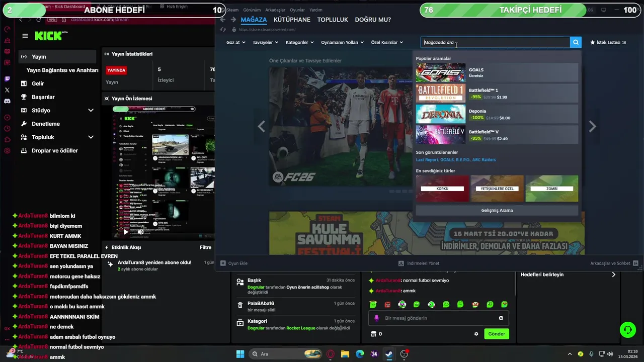The height and width of the screenshot is (362, 644).
Task: Open chat settings gear icon
Action: point(476,334)
